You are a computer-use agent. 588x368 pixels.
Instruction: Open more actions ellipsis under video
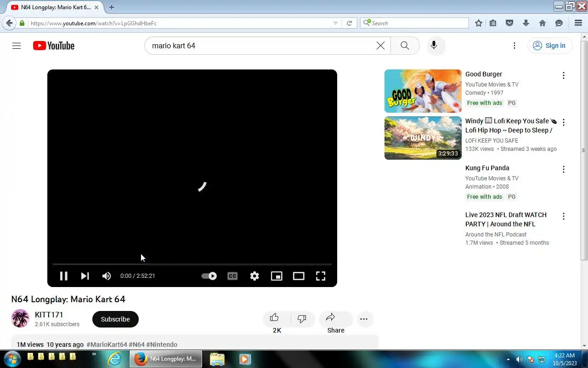point(364,319)
